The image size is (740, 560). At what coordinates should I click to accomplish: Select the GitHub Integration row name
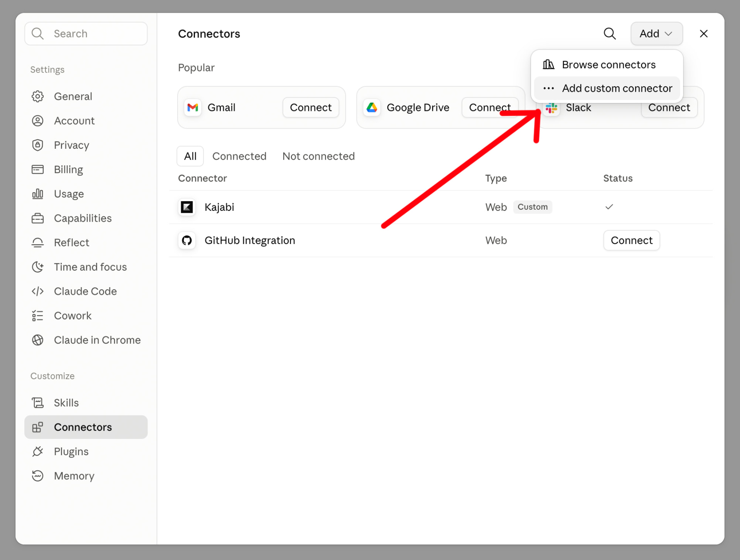point(250,240)
